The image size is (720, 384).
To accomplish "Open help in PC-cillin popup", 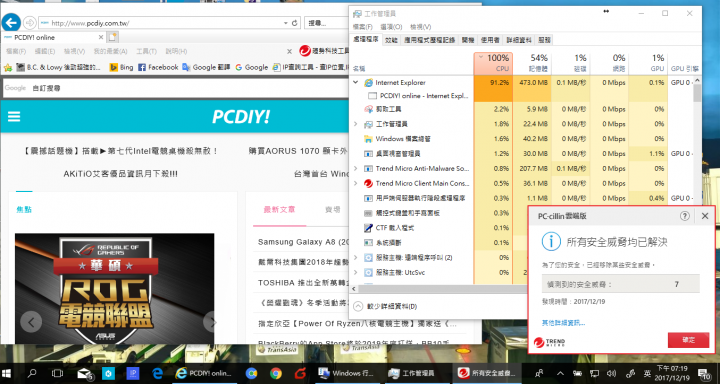I will point(685,216).
